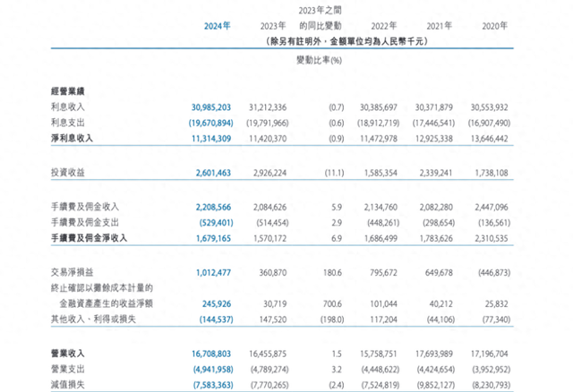Click the 營業支出 row label
Viewport: 573px width, 392px height.
coord(68,370)
